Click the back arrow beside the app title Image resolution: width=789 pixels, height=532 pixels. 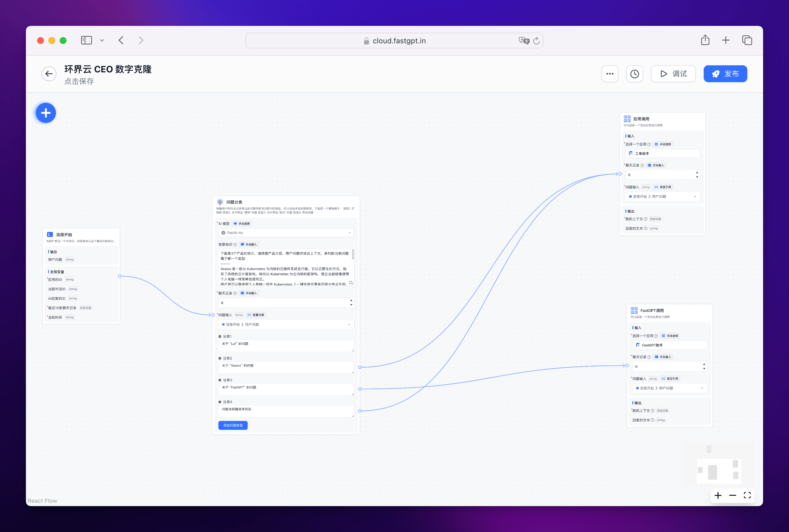(x=49, y=74)
